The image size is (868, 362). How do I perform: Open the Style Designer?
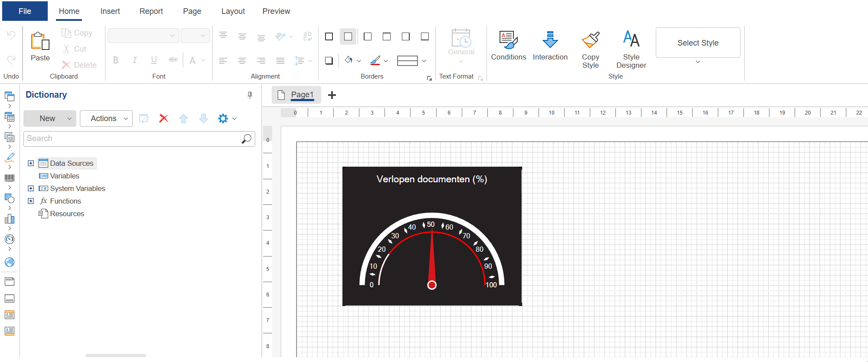631,40
